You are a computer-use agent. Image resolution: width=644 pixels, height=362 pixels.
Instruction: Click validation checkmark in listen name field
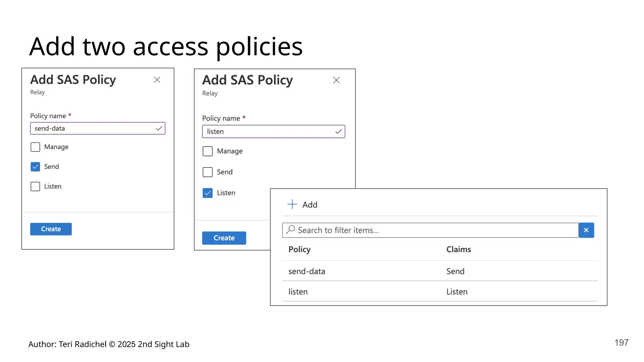[x=338, y=131]
